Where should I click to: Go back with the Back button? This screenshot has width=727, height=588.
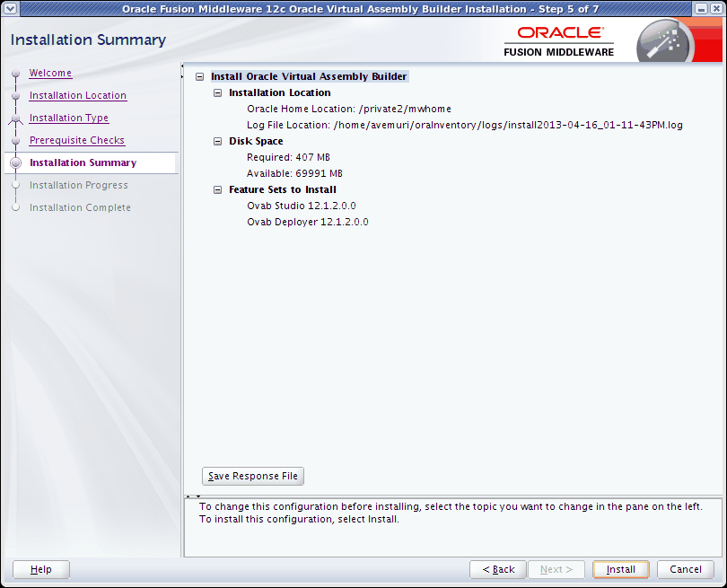pyautogui.click(x=498, y=569)
